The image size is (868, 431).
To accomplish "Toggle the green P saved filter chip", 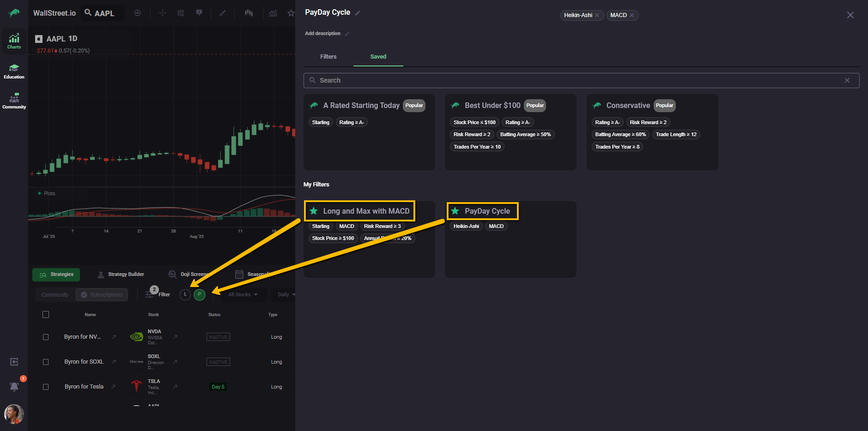I will click(200, 294).
